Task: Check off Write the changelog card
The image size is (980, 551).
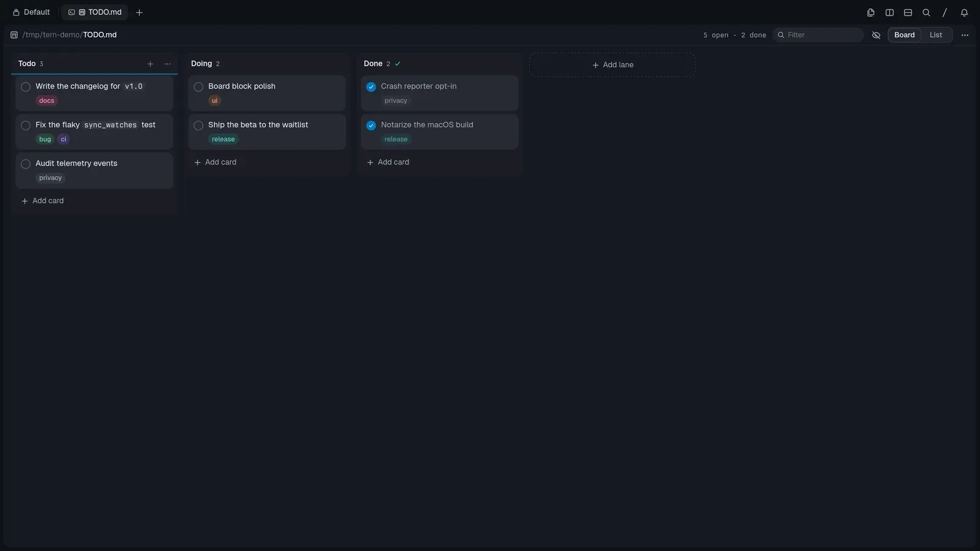Action: click(26, 87)
